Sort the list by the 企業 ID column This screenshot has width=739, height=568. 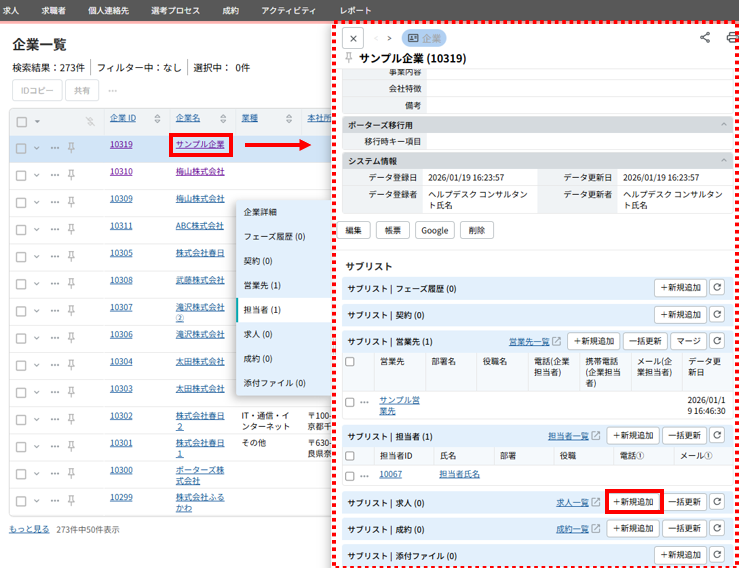coord(123,118)
